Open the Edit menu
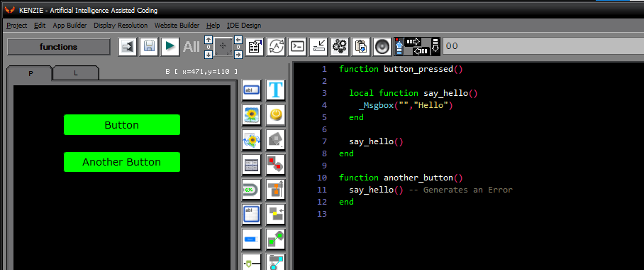Viewport: 644px width, 270px height. pos(40,26)
